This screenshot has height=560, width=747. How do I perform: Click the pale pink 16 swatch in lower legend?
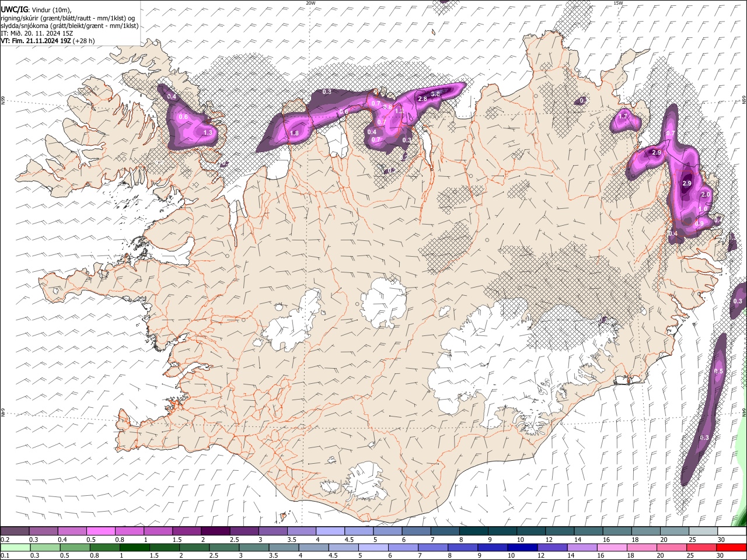coord(612,548)
